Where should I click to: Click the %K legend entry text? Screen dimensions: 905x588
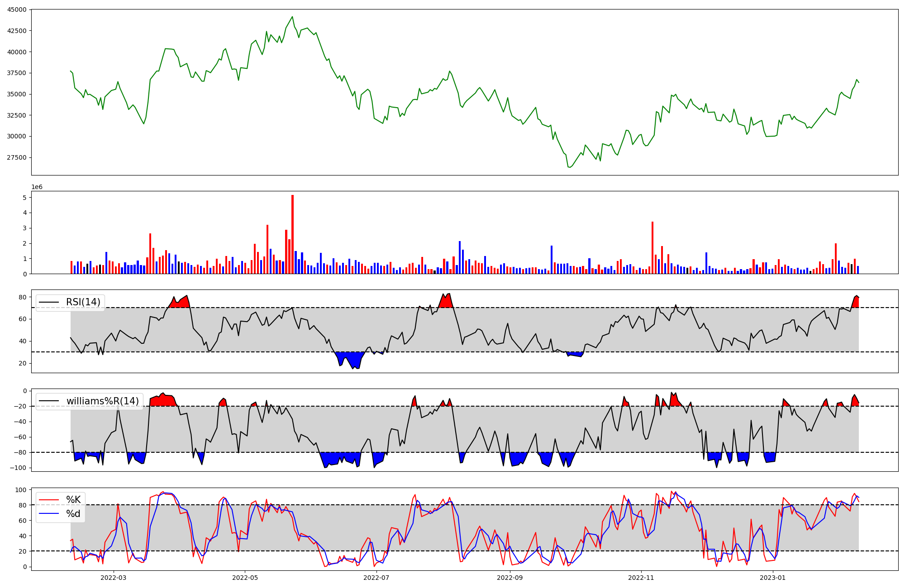coord(73,500)
